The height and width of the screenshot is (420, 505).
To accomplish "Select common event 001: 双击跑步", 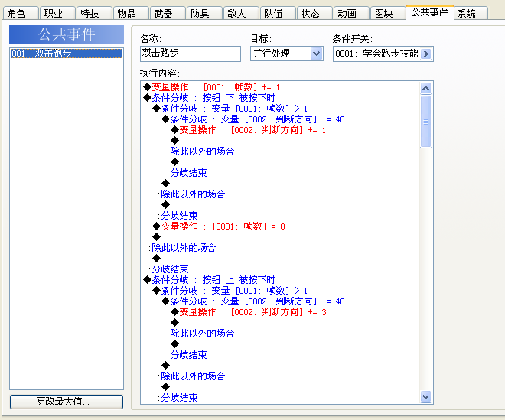I will pos(67,53).
